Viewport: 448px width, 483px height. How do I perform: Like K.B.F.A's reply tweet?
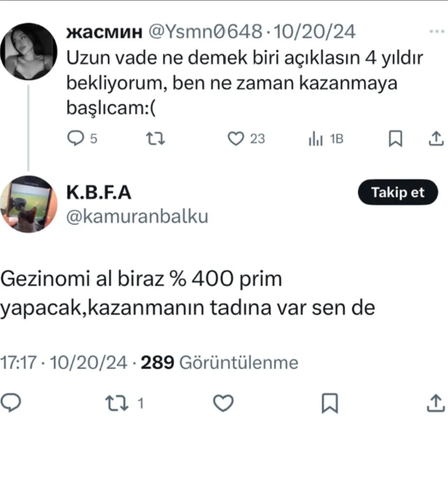pos(223,403)
